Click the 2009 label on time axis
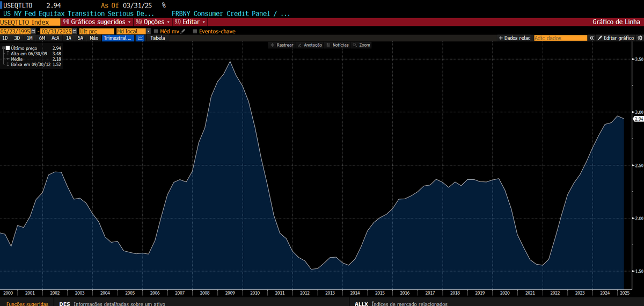The height and width of the screenshot is (306, 644). pos(230,293)
